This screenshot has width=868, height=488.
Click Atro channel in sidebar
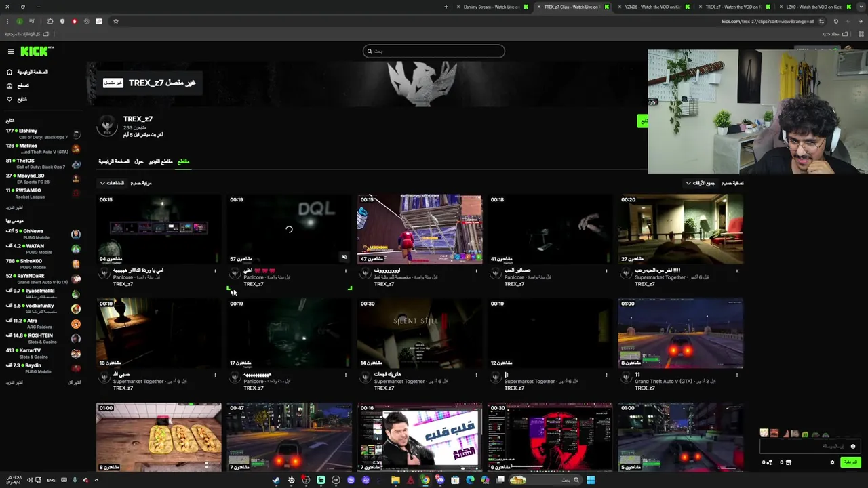(x=43, y=323)
